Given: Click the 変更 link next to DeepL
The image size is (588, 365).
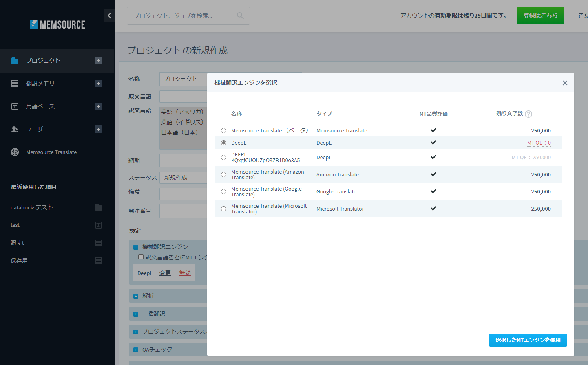Looking at the screenshot, I should [x=165, y=273].
